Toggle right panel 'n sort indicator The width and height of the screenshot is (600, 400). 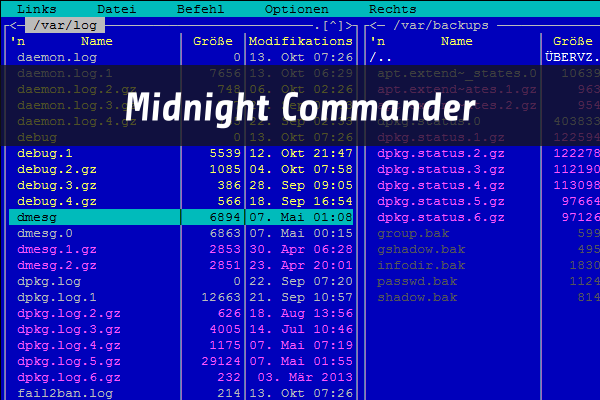tap(377, 41)
